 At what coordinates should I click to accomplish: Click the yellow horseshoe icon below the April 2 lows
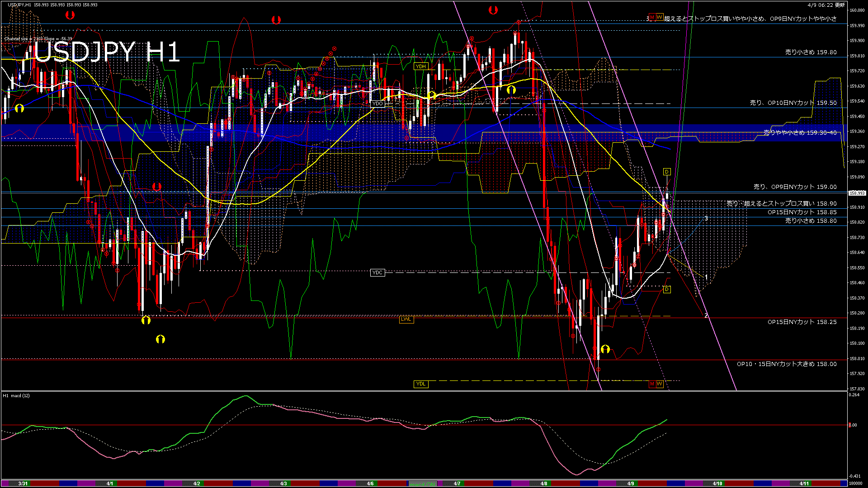click(x=146, y=319)
